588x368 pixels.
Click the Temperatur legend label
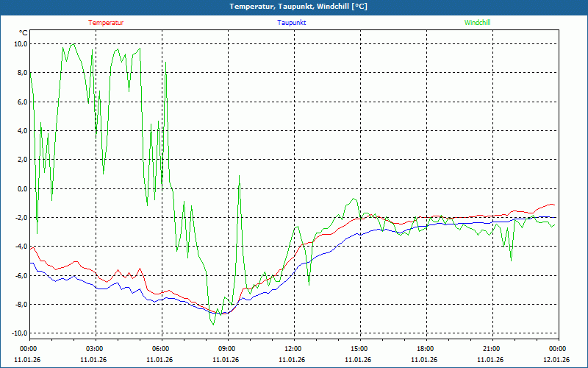pyautogui.click(x=106, y=23)
